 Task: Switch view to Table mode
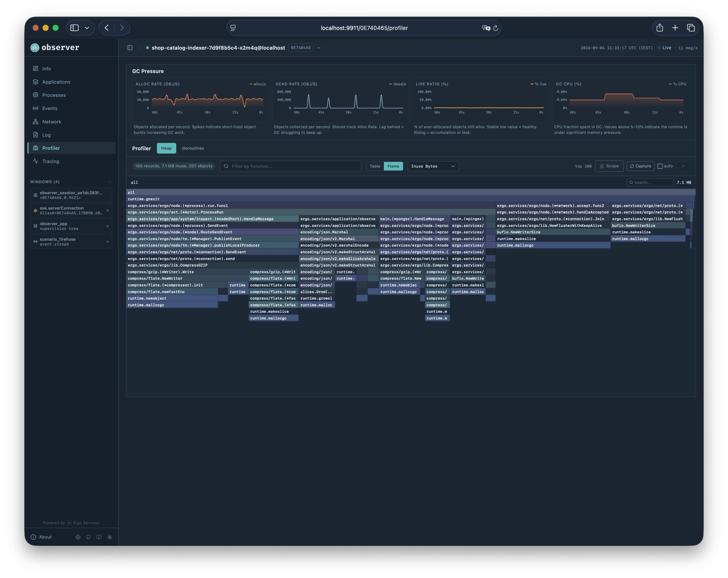pyautogui.click(x=375, y=166)
